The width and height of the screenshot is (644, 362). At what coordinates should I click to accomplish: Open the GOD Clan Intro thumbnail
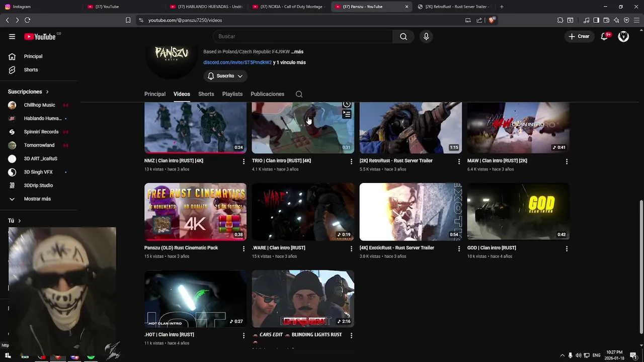pyautogui.click(x=518, y=212)
